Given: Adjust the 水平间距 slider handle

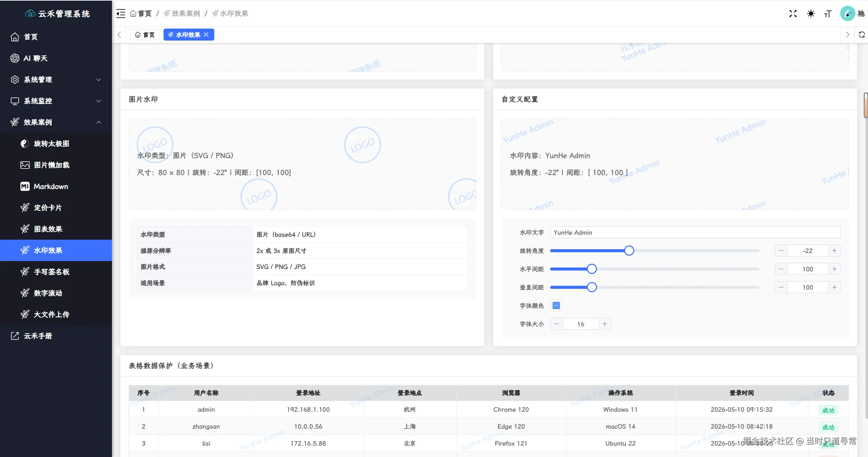Looking at the screenshot, I should point(592,269).
